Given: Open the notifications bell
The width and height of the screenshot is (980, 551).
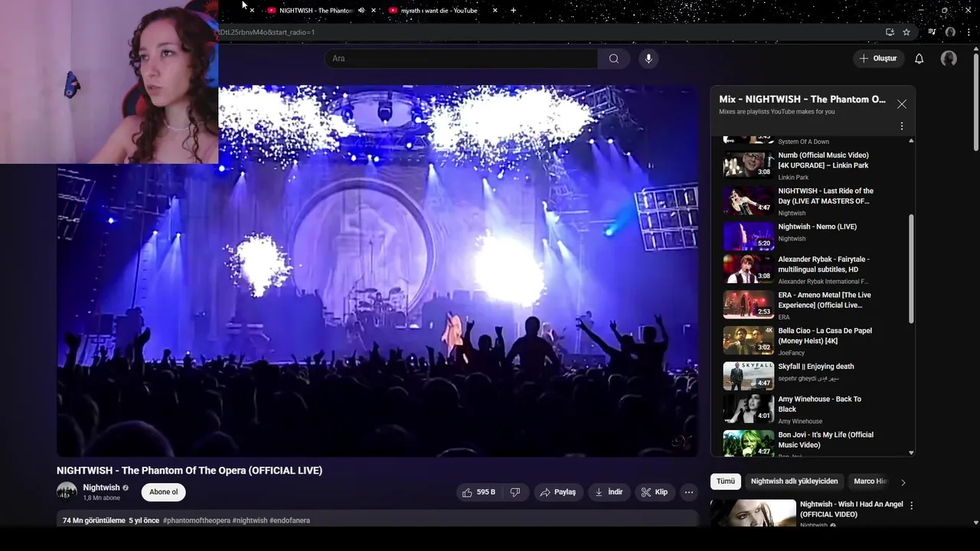Looking at the screenshot, I should pyautogui.click(x=919, y=58).
